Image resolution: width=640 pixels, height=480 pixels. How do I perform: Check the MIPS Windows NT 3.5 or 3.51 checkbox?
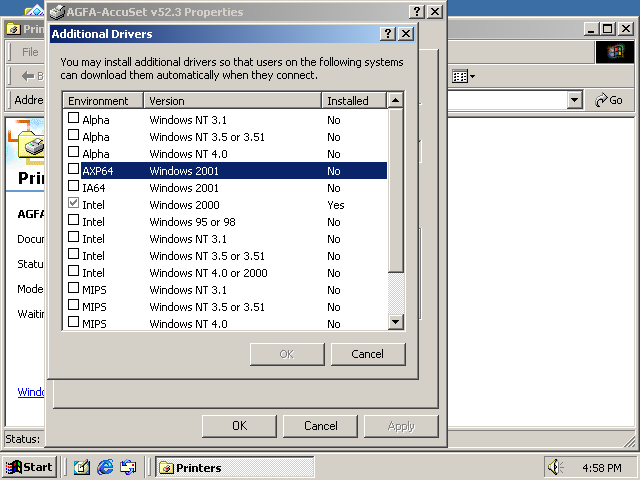(73, 305)
